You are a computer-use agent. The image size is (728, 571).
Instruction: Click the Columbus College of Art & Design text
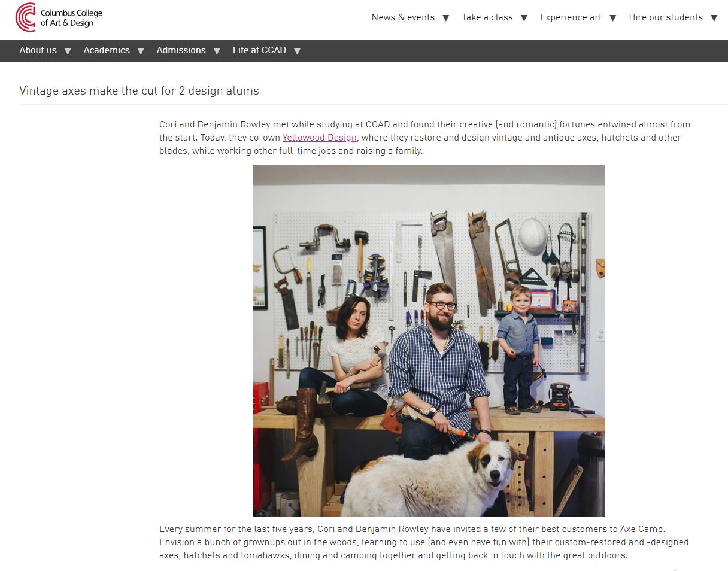click(71, 18)
